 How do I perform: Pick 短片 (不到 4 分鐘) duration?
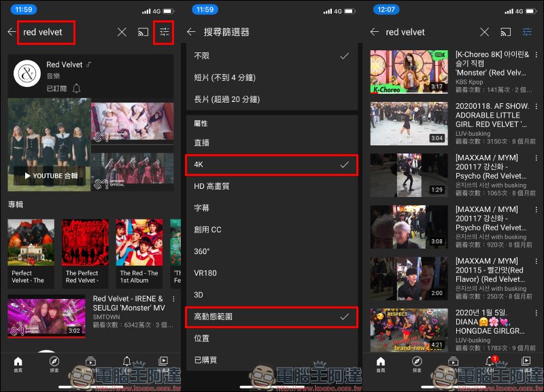tap(271, 77)
